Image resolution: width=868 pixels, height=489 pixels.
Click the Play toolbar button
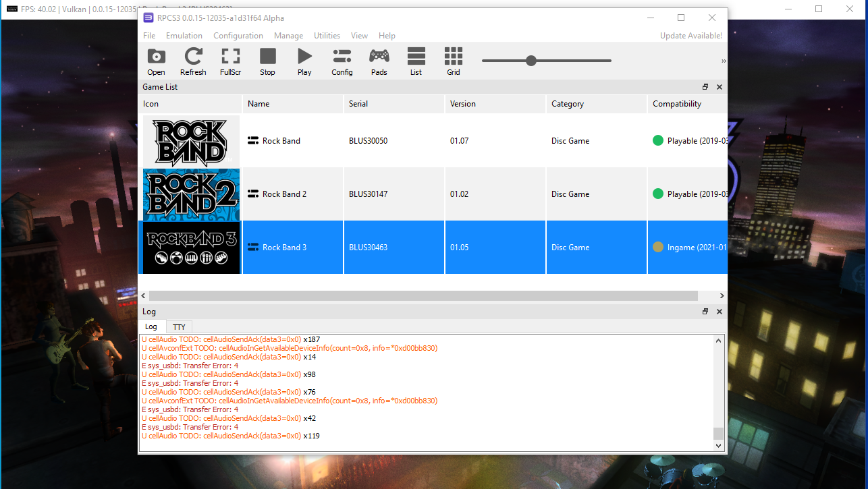tap(304, 61)
